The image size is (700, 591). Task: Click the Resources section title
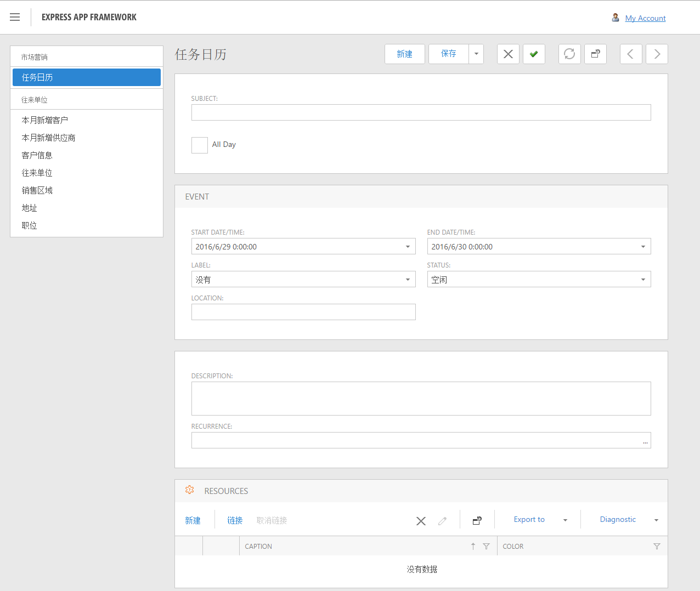[226, 491]
